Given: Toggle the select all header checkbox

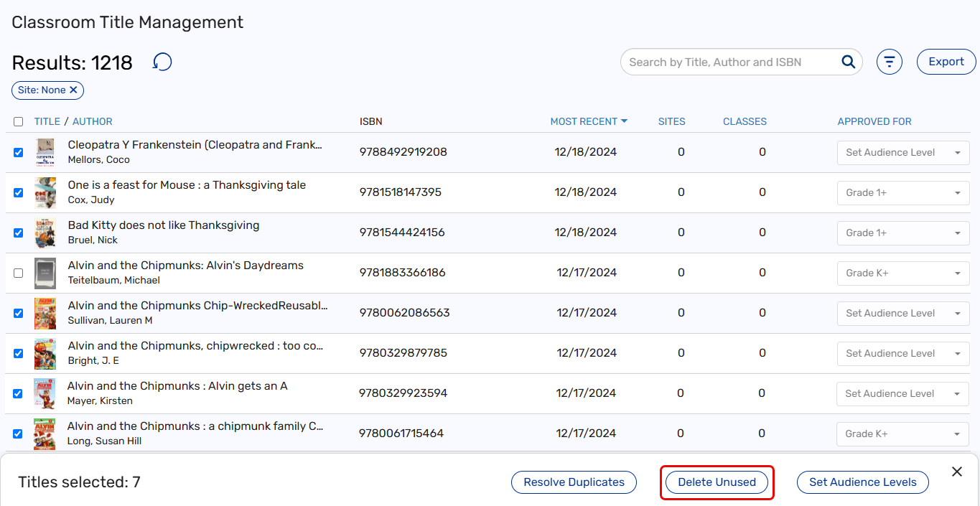Looking at the screenshot, I should click(x=19, y=122).
